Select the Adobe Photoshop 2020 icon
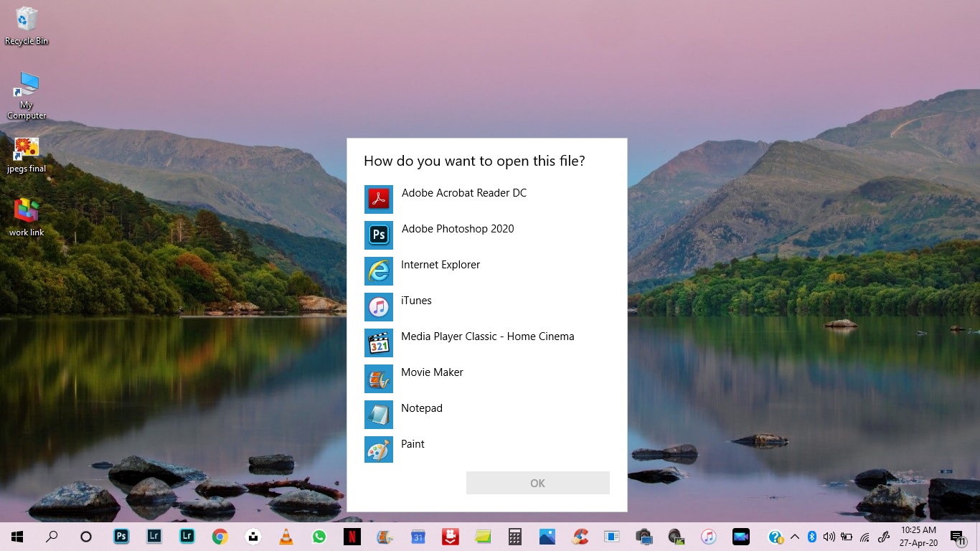The width and height of the screenshot is (980, 551). coord(379,235)
